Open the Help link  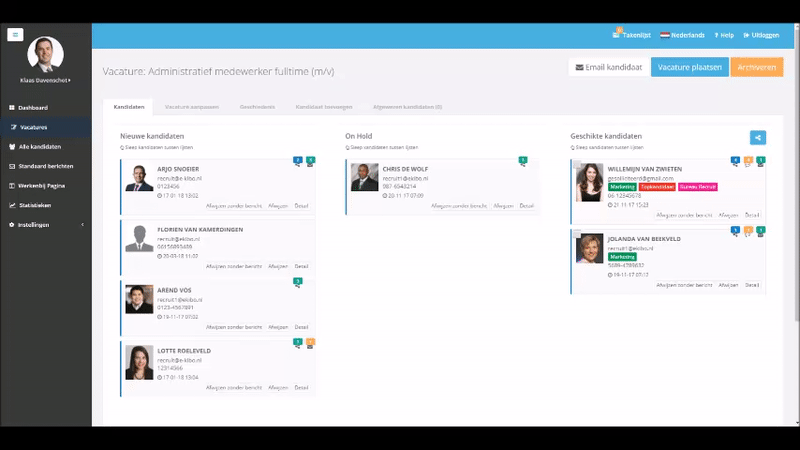tap(724, 35)
